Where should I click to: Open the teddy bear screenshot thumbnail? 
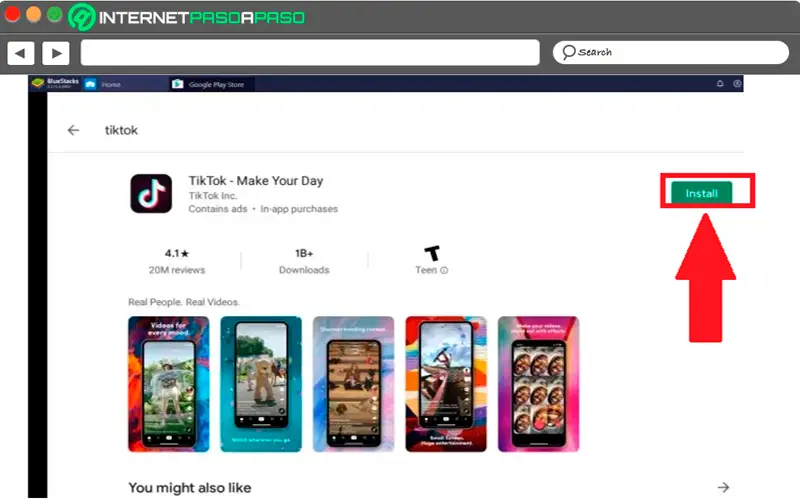coord(261,384)
